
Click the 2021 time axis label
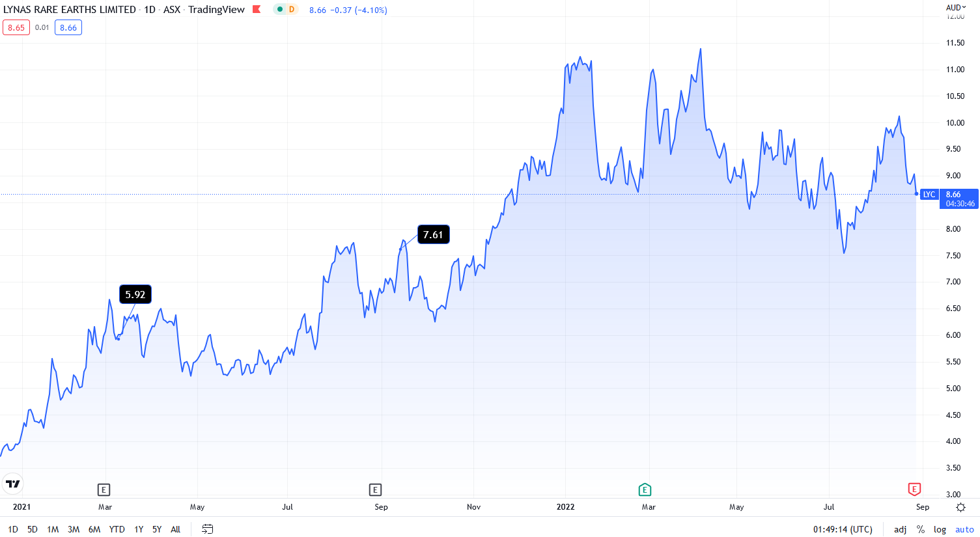point(21,507)
